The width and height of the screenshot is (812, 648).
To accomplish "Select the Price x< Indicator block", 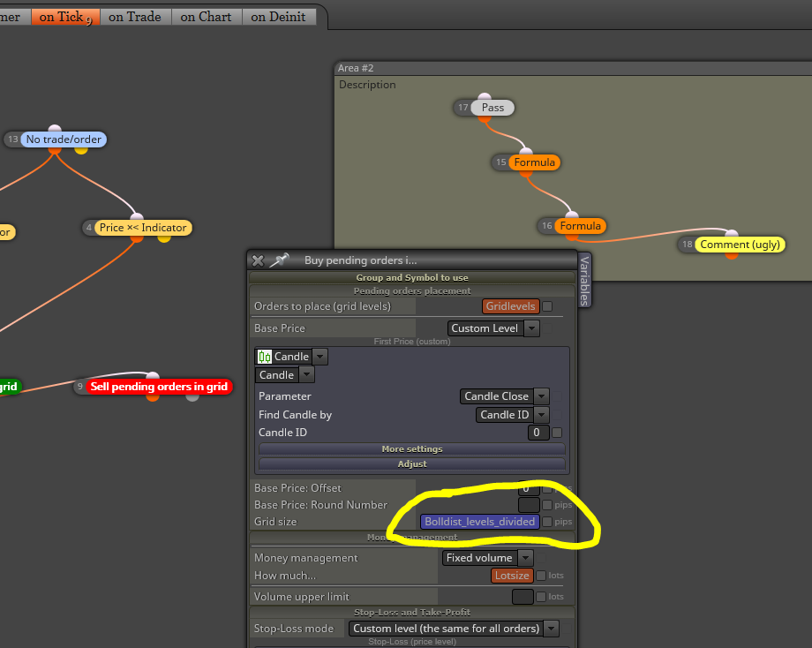I will click(x=143, y=228).
